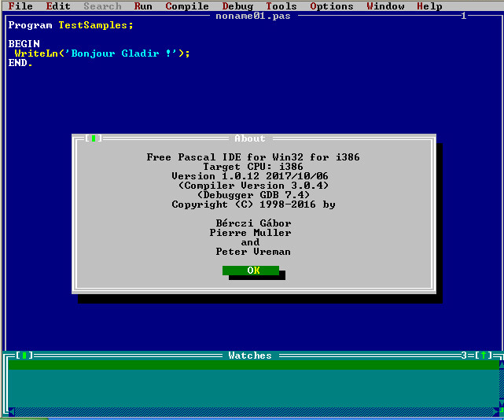This screenshot has height=420, width=504.
Task: Open the Edit menu
Action: (x=58, y=6)
